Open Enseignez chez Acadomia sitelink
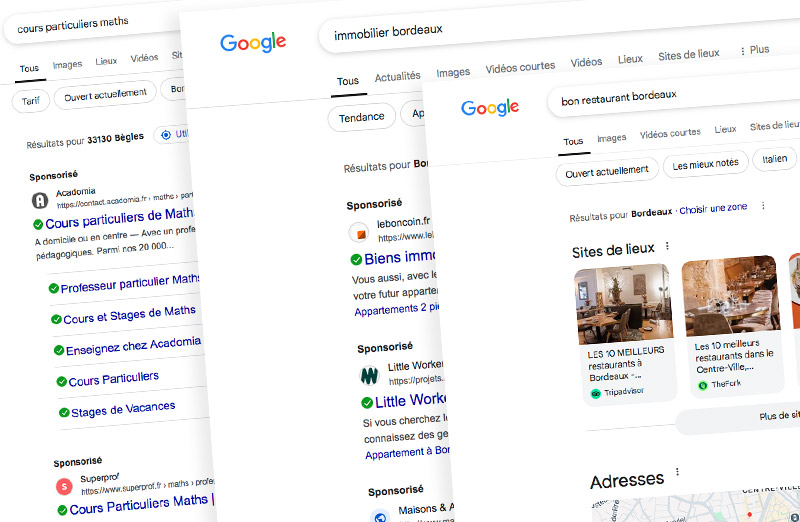This screenshot has height=522, width=800. click(133, 345)
